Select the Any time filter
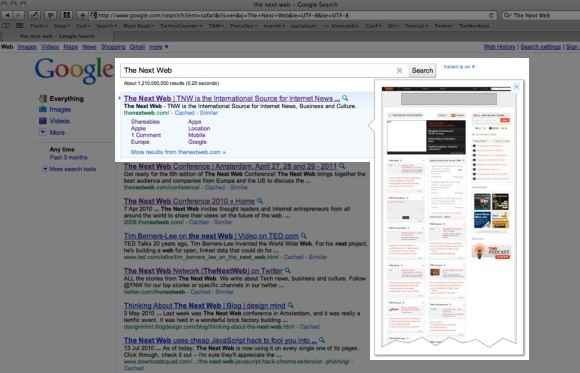 [62, 149]
